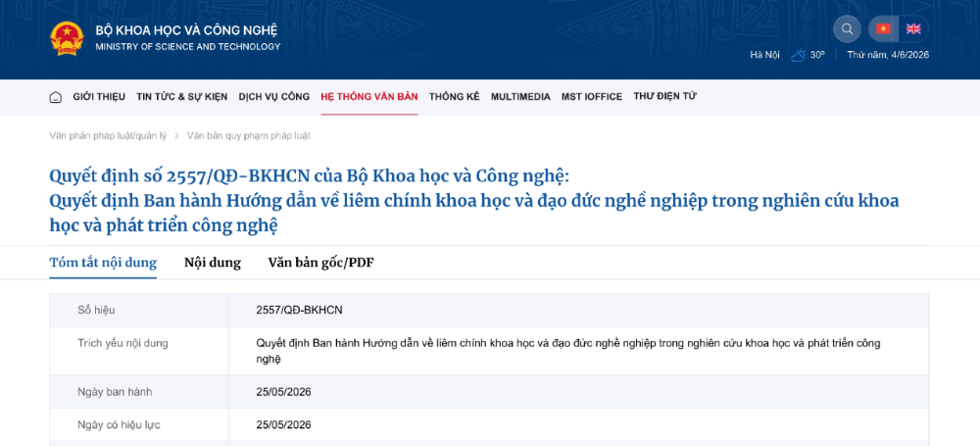Open Giới thiệu menu

point(99,97)
